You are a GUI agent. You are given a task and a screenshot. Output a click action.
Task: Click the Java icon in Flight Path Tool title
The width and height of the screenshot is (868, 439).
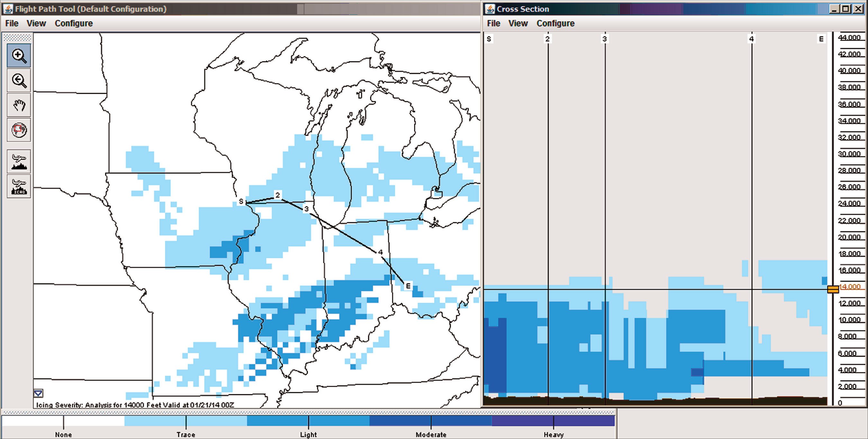(x=8, y=9)
